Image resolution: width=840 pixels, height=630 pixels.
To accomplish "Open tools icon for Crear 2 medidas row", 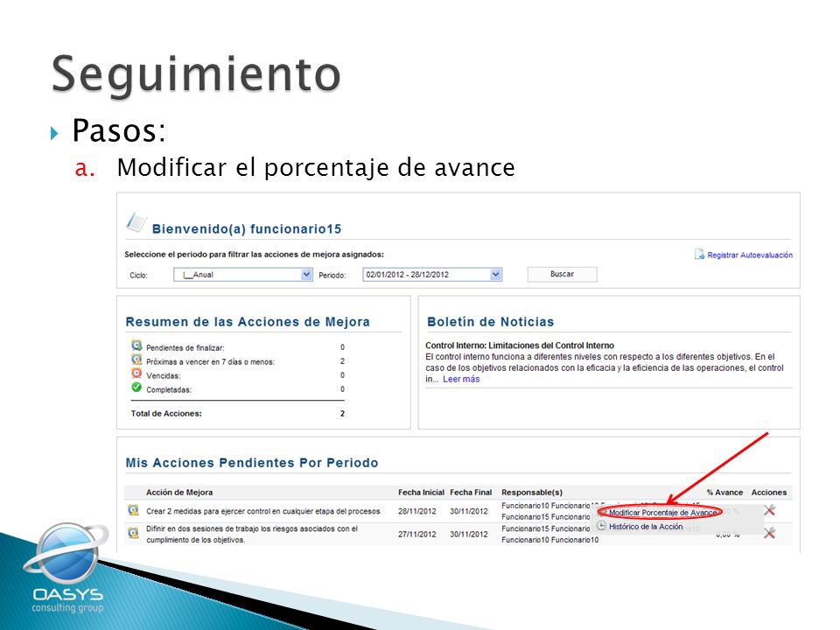I will [769, 510].
